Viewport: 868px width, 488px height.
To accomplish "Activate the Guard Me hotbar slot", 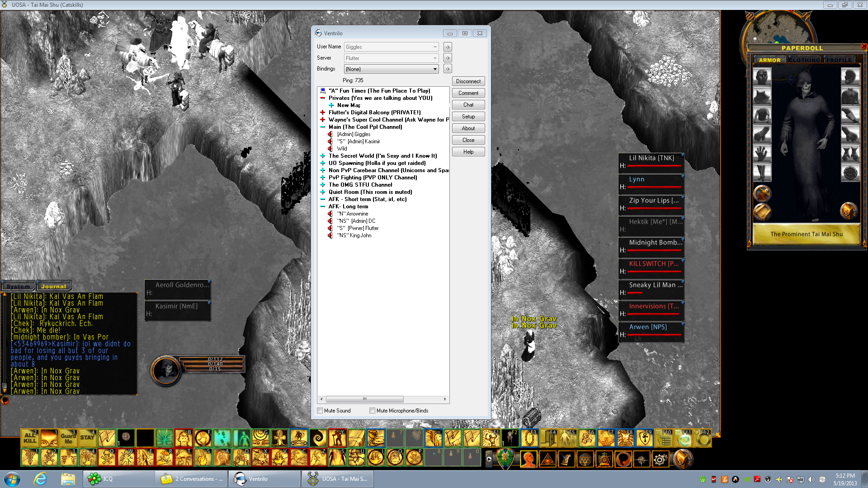I will coord(68,438).
